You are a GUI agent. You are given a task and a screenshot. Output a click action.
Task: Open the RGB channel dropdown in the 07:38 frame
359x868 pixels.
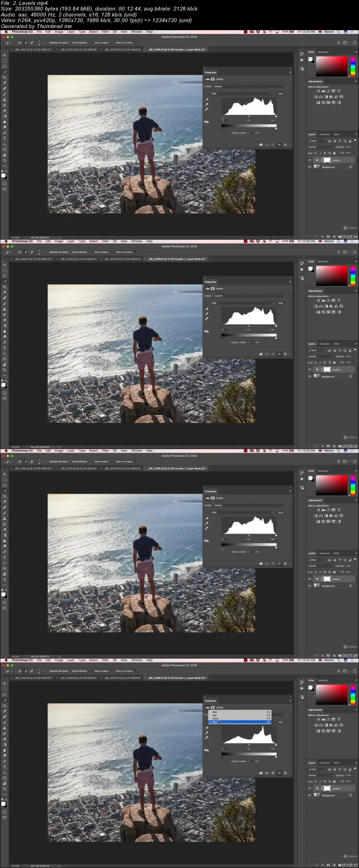(x=242, y=513)
